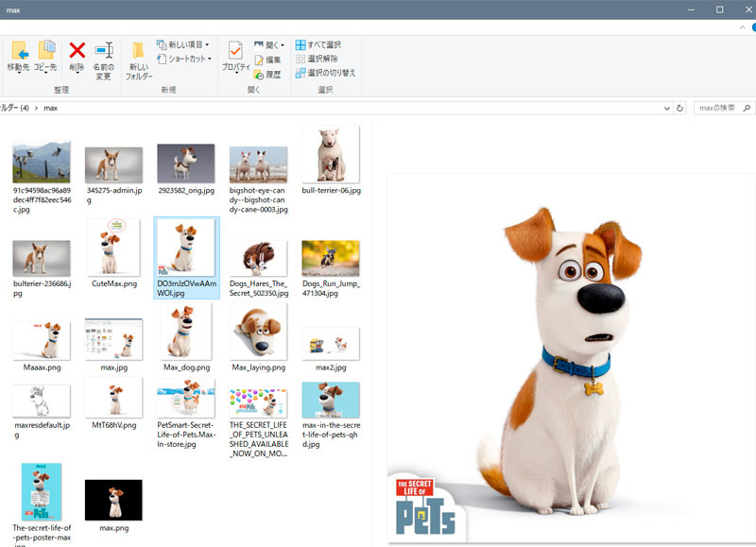Click the large preview image of Max
The width and height of the screenshot is (756, 547).
click(572, 358)
